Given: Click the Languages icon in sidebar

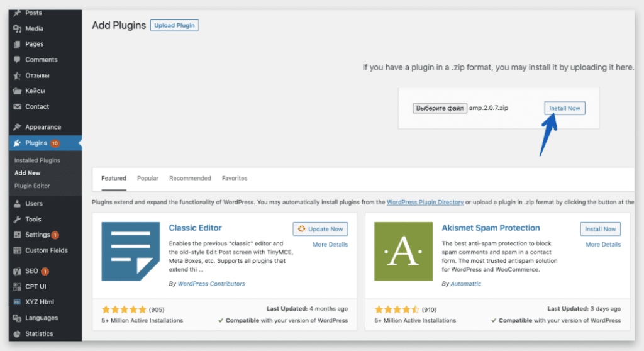Looking at the screenshot, I should (17, 318).
